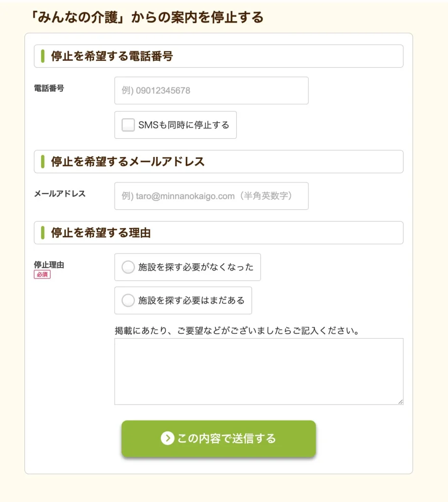This screenshot has width=448, height=502.
Task: Enable the SMSも同時に停止する checkbox
Action: [x=128, y=125]
